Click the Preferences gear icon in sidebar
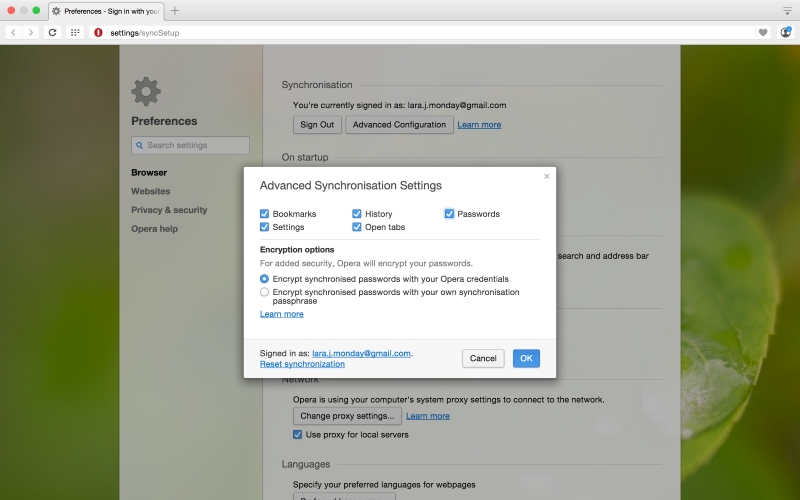800x500 pixels. tap(146, 91)
